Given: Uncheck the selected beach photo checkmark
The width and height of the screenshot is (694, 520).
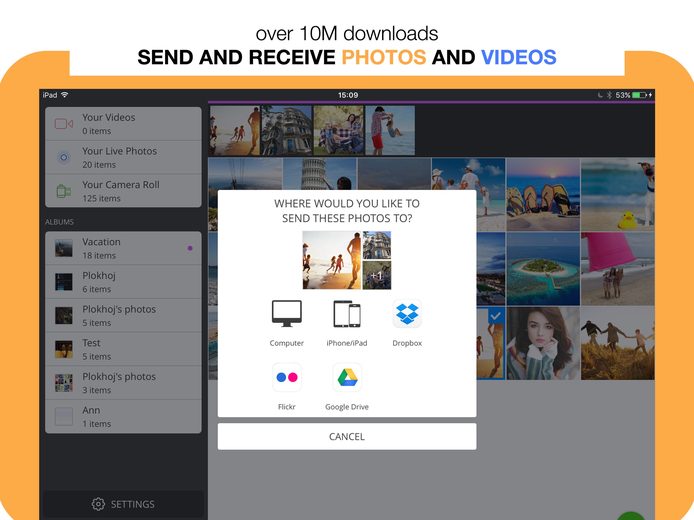Looking at the screenshot, I should pyautogui.click(x=496, y=316).
